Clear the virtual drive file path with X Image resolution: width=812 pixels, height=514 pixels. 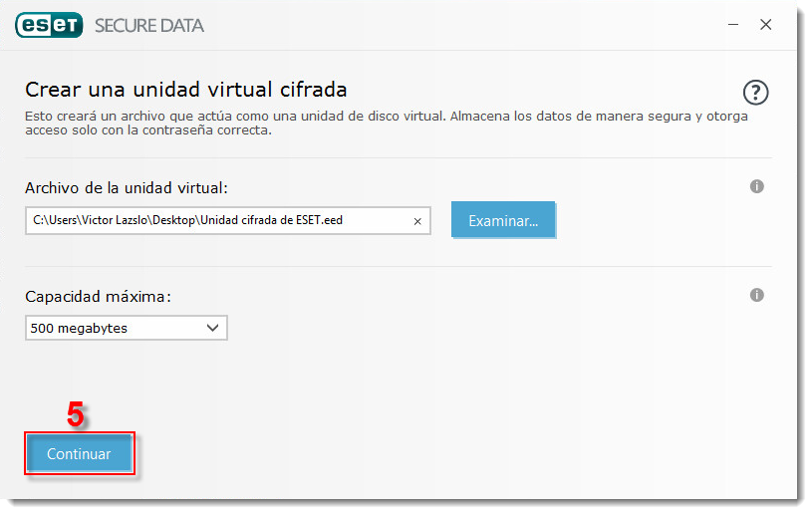[417, 221]
